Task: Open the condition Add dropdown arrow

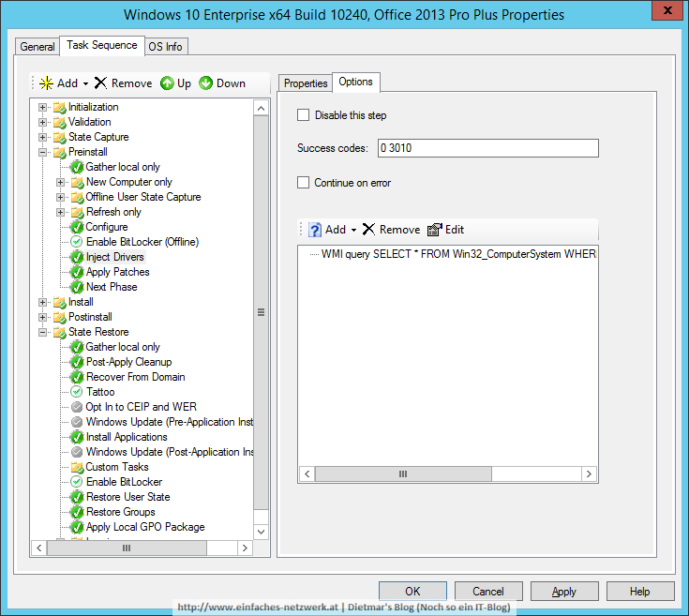Action: point(353,230)
